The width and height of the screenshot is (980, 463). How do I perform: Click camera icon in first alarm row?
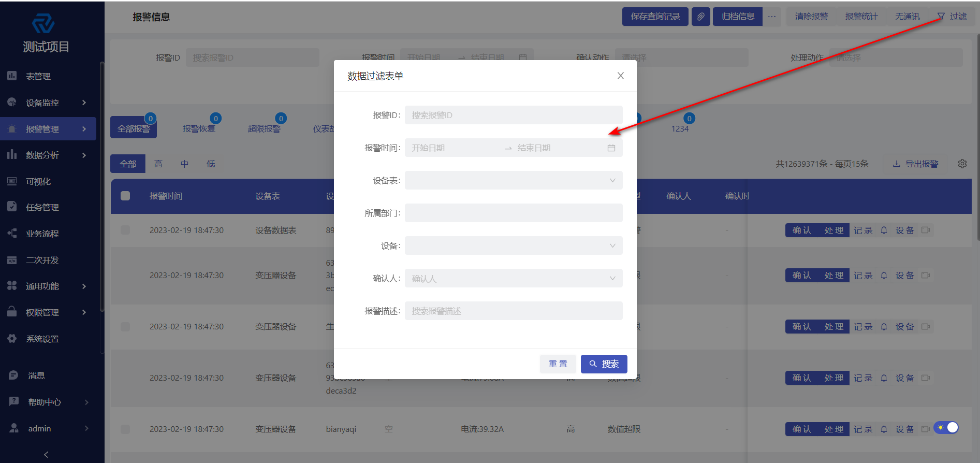point(926,230)
